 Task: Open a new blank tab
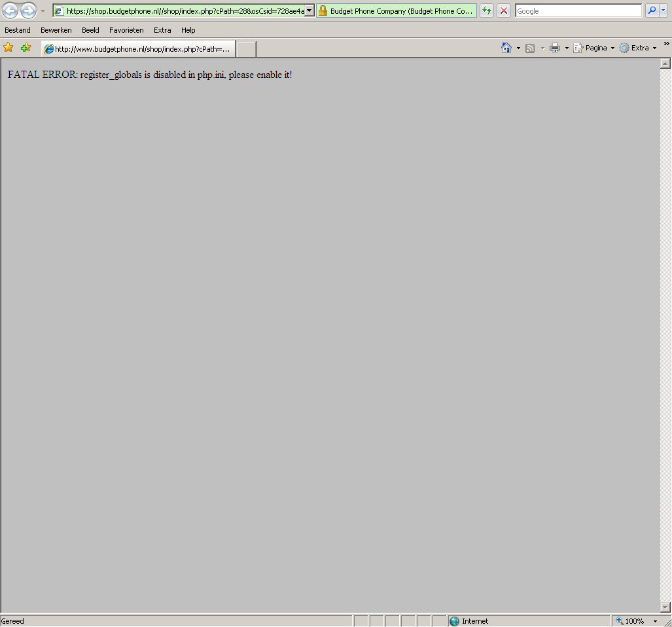(x=246, y=49)
